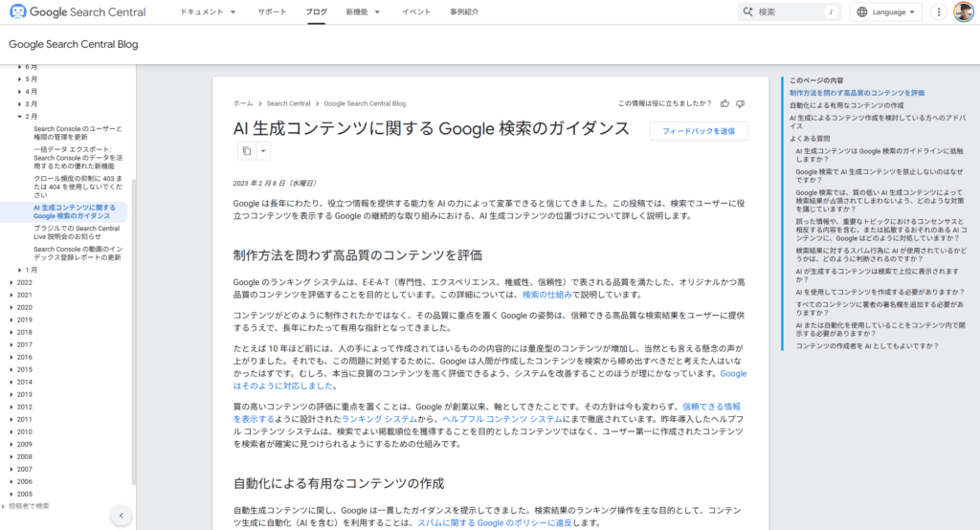Click the フィードバックを送信 button
980x530 pixels.
(698, 131)
